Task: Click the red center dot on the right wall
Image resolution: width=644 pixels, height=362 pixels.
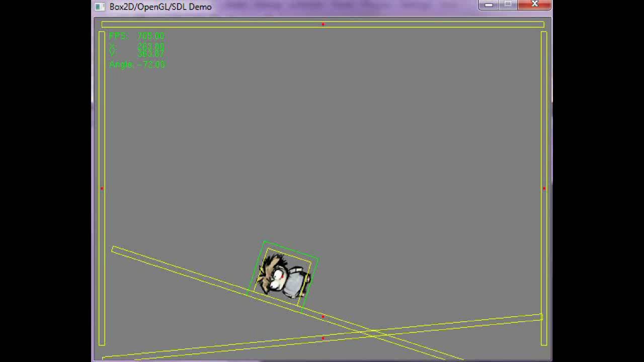Action: (x=544, y=189)
